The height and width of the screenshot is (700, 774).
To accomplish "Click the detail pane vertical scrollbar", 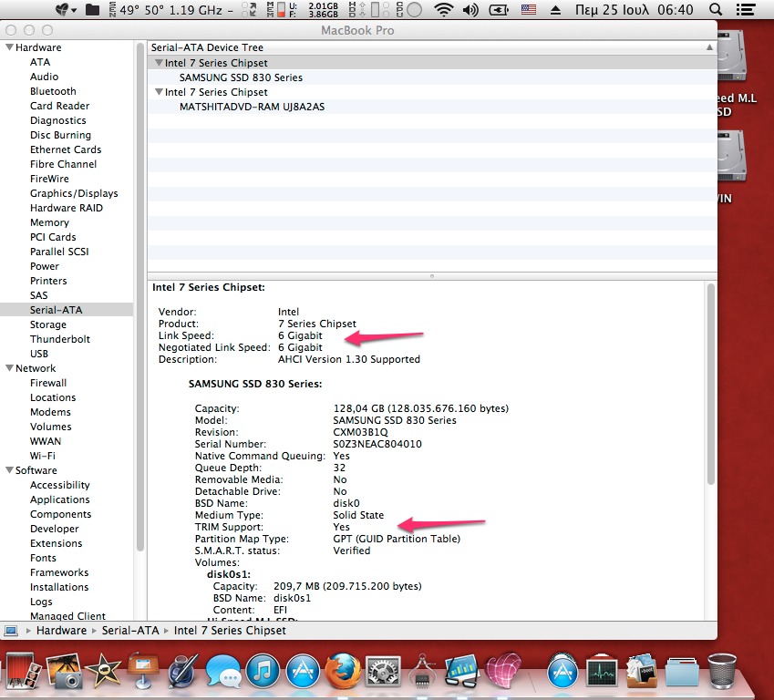I will [711, 384].
